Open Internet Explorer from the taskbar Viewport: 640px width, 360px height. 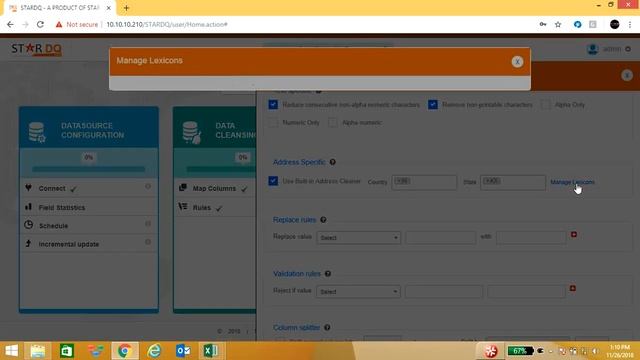coord(154,351)
